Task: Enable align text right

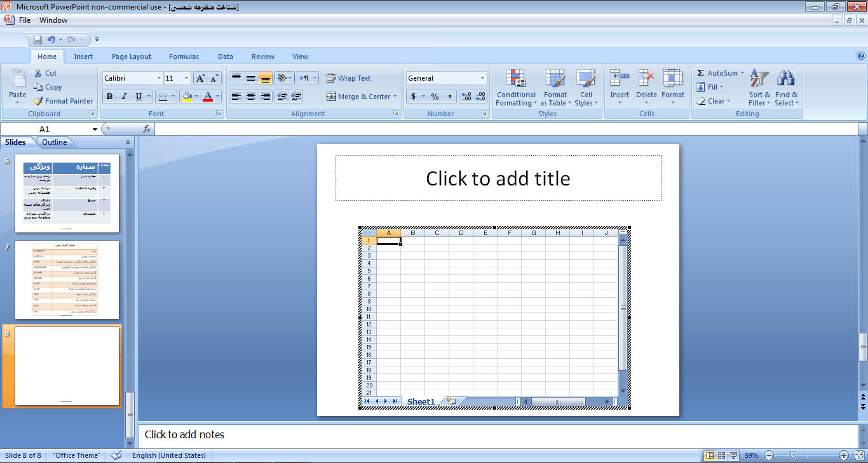Action: point(265,97)
